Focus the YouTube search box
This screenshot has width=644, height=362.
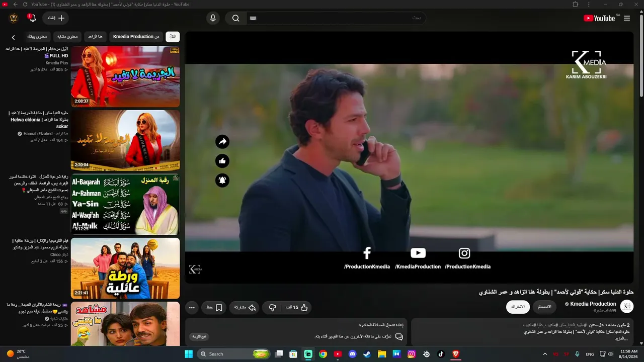coord(336,18)
